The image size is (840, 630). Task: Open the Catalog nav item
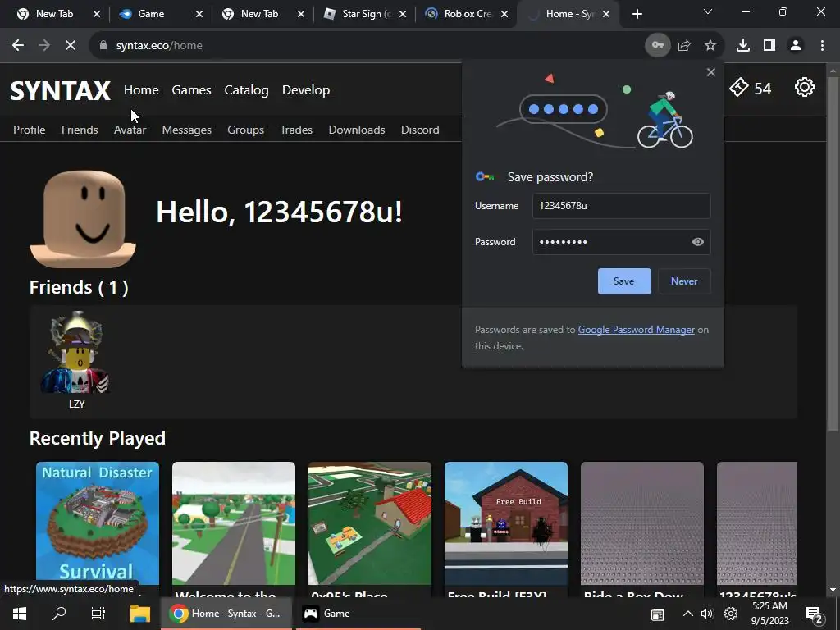pyautogui.click(x=246, y=90)
